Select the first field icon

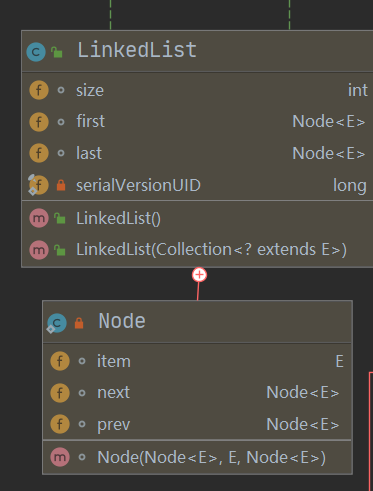pos(39,122)
